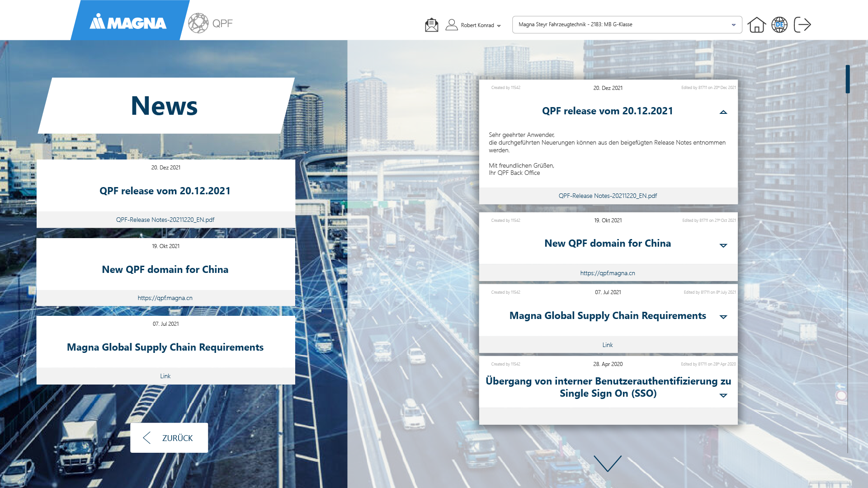Image resolution: width=868 pixels, height=488 pixels.
Task: Expand the New QPF domain for China article
Action: [x=723, y=245]
